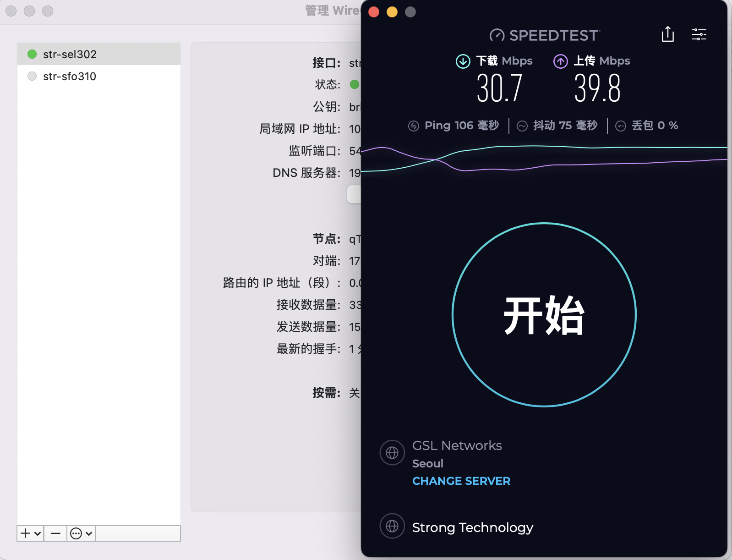The height and width of the screenshot is (560, 732).
Task: Click the GSL Networks globe icon
Action: pyautogui.click(x=392, y=453)
